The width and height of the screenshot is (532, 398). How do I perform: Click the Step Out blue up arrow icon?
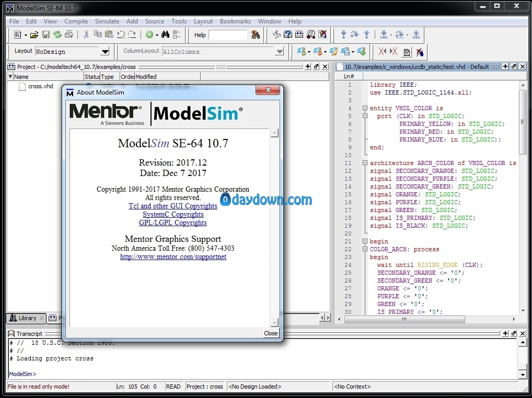[366, 34]
